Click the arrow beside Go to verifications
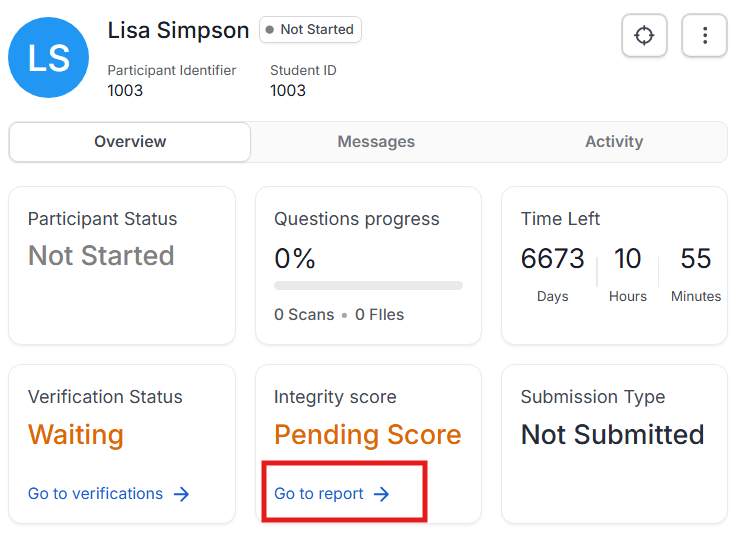This screenshot has width=736, height=547. click(181, 494)
